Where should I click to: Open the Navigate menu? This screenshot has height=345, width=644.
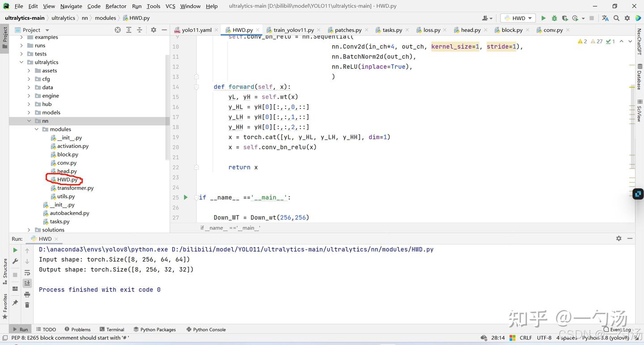[71, 6]
